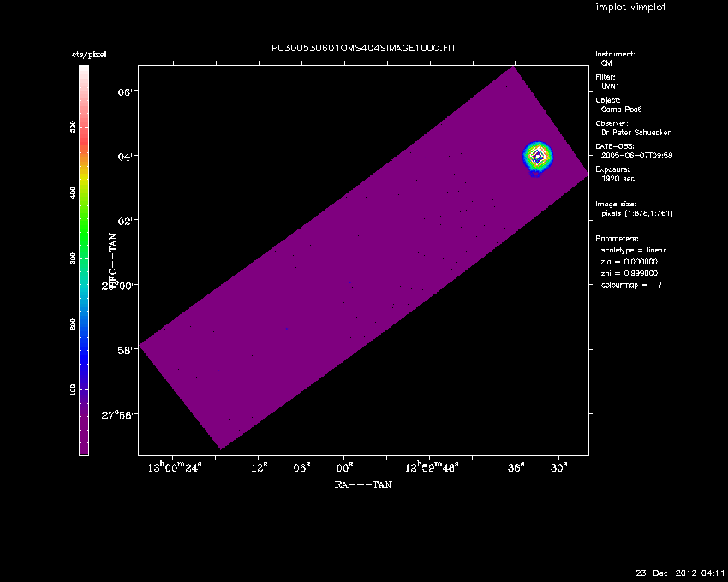Click the 200 tick label on colour bar
Screen dimensions: 728x582
(x=73, y=324)
